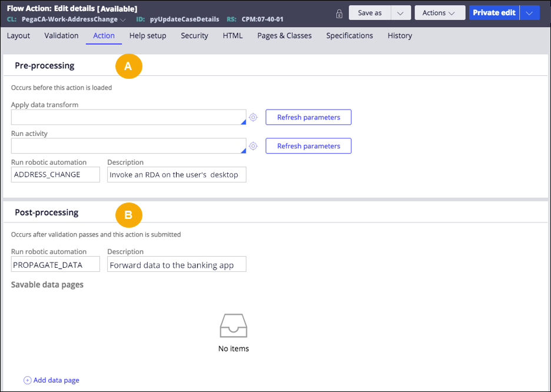Image resolution: width=551 pixels, height=392 pixels.
Task: Open rule for Apply data transform field
Action: (x=253, y=117)
